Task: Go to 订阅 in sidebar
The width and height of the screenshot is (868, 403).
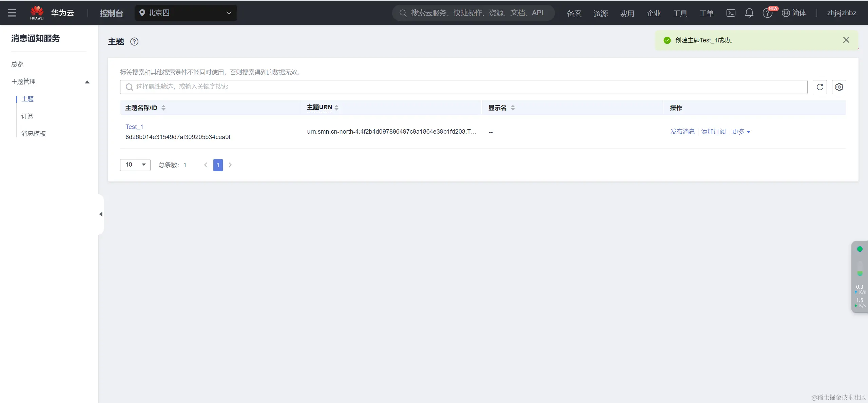Action: coord(27,116)
